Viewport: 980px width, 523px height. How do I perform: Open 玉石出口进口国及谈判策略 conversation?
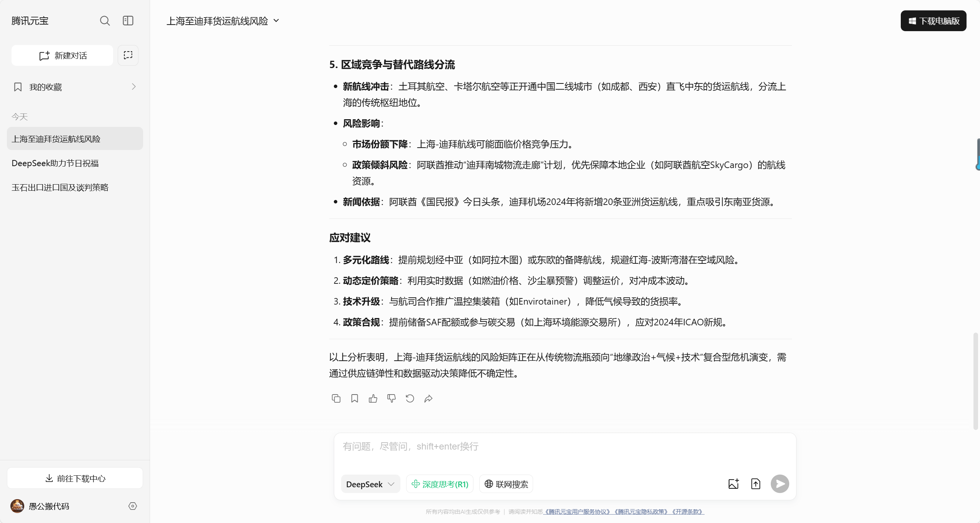coord(60,188)
